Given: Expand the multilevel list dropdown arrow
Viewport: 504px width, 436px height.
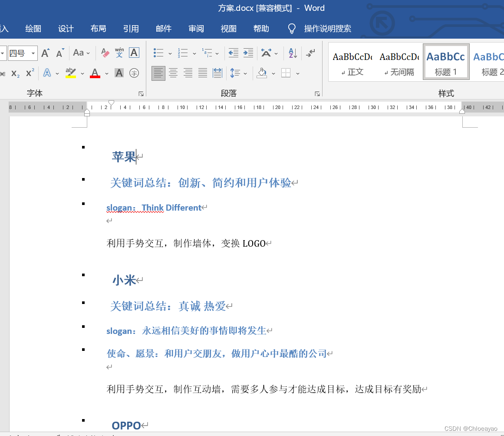Looking at the screenshot, I should (x=217, y=53).
